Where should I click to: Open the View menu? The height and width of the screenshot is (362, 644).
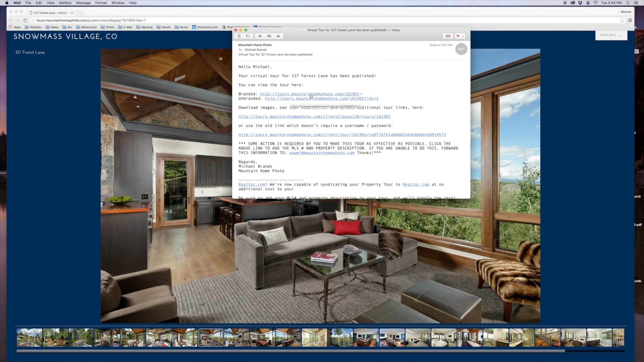click(x=50, y=3)
